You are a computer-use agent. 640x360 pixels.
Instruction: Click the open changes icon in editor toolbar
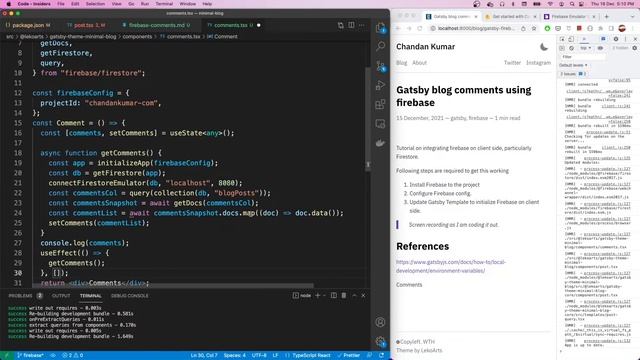[x=340, y=25]
